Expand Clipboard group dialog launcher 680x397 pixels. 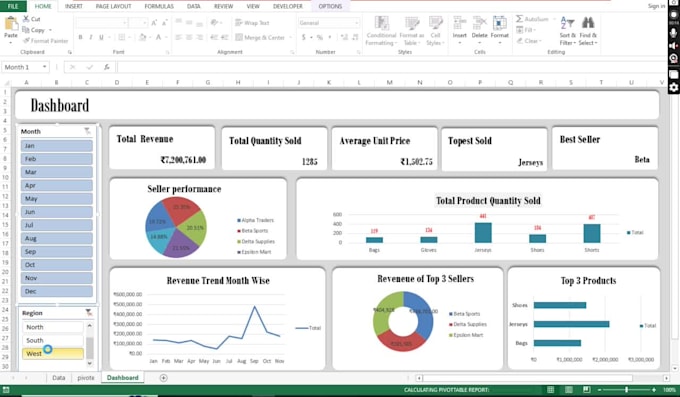point(69,52)
